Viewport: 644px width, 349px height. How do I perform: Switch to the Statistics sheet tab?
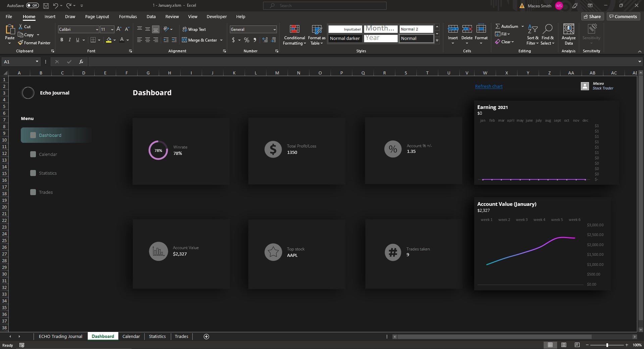pos(157,336)
